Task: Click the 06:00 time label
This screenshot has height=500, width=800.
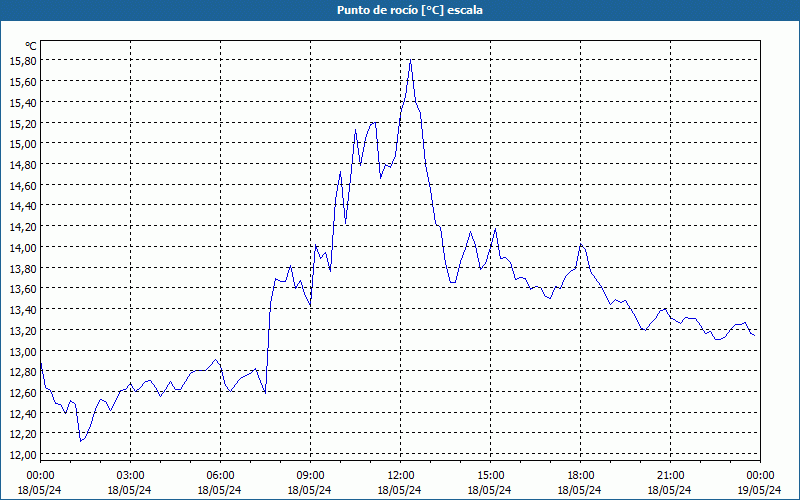Action: [220, 475]
